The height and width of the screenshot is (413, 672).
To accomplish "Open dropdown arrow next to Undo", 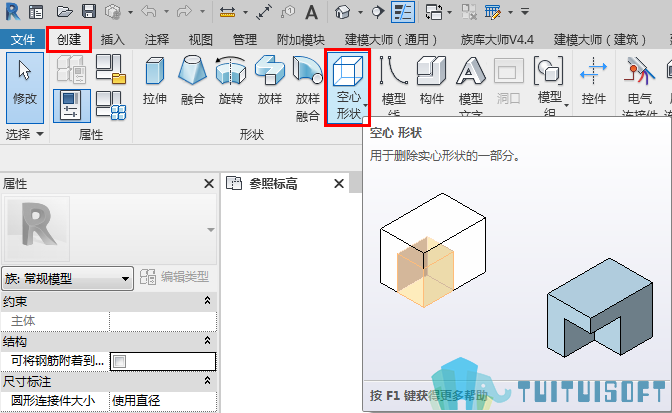I will point(166,12).
